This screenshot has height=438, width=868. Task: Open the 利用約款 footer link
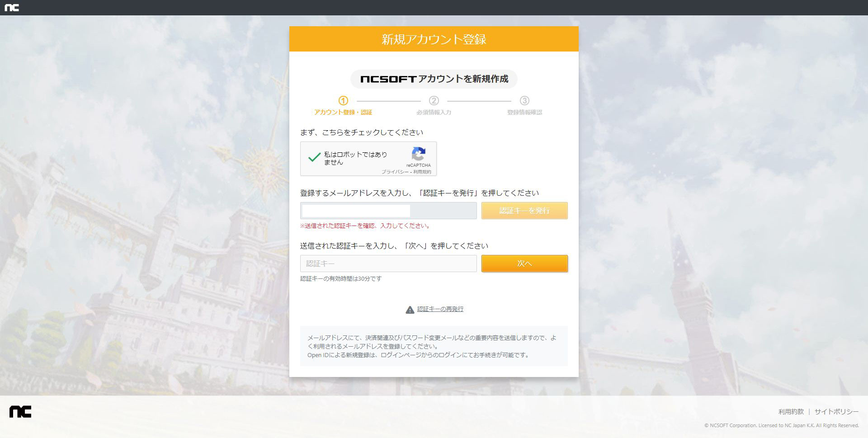(x=791, y=412)
